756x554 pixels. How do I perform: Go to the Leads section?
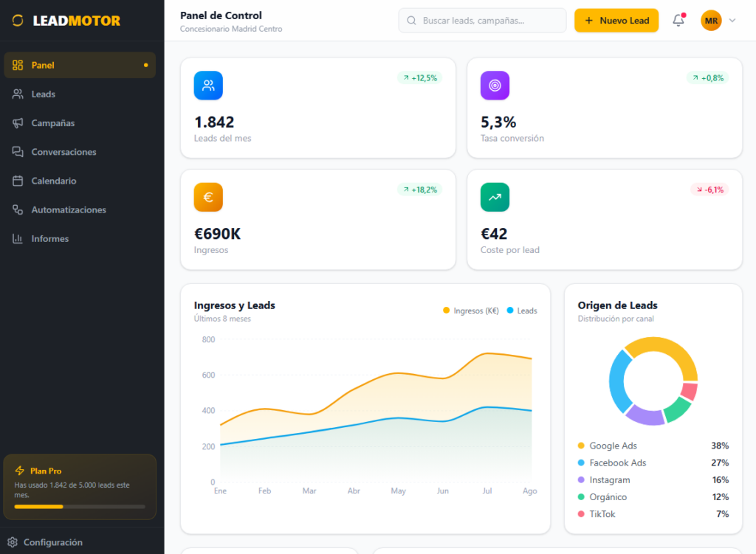[x=80, y=94]
